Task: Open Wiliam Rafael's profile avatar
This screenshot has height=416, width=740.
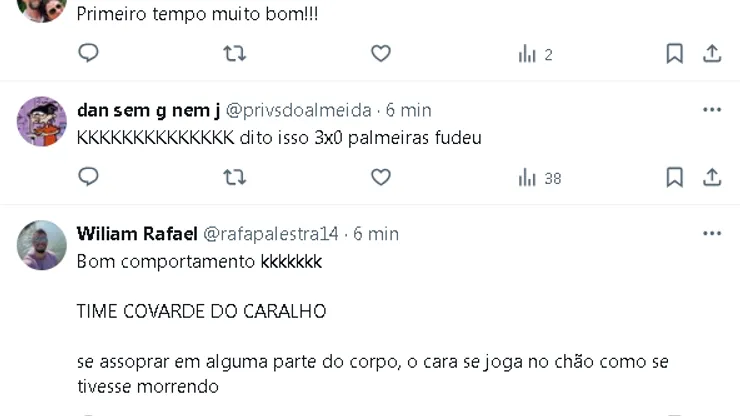Action: pos(42,245)
